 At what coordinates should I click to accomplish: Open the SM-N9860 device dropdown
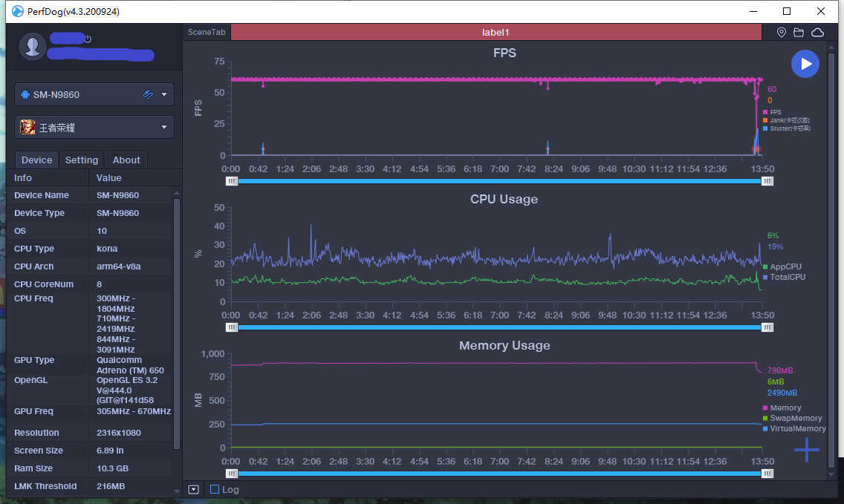point(164,94)
